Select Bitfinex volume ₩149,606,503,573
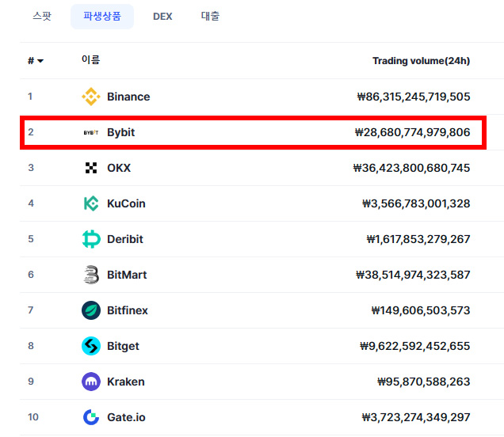 coord(421,310)
